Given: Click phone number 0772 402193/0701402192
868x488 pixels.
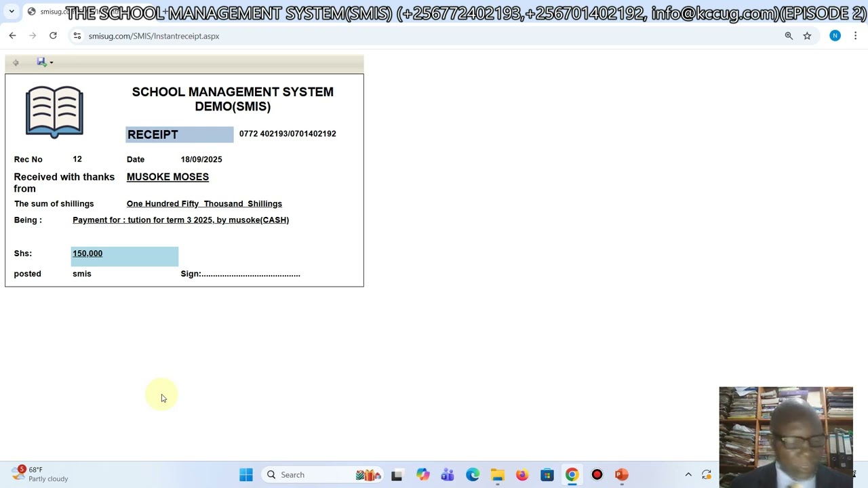Looking at the screenshot, I should pos(288,134).
